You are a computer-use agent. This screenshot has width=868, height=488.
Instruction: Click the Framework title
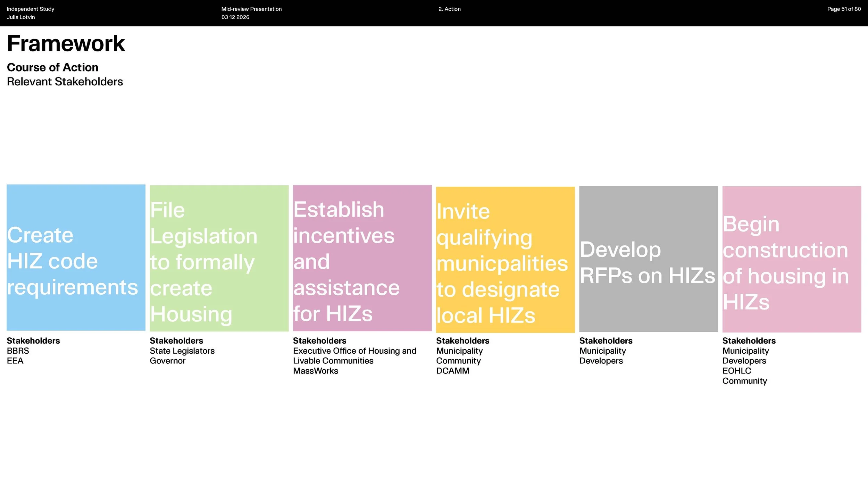66,44
